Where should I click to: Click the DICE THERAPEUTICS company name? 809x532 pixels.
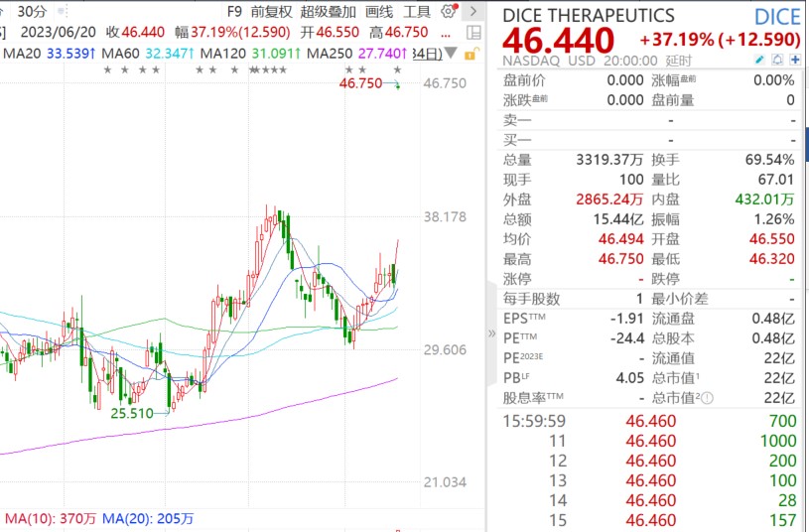click(589, 16)
